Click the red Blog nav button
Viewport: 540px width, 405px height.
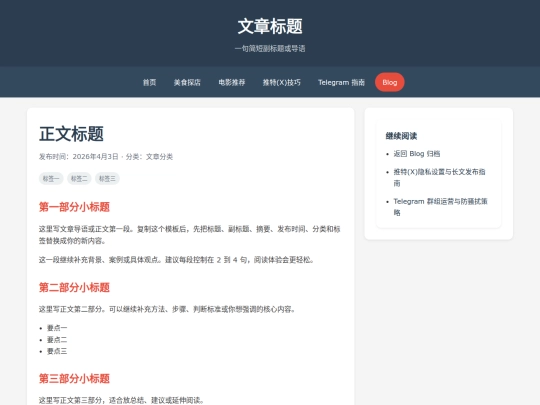click(390, 82)
